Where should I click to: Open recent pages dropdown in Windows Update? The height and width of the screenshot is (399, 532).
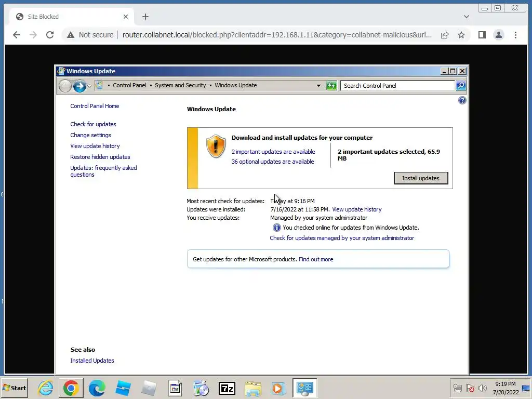(89, 86)
